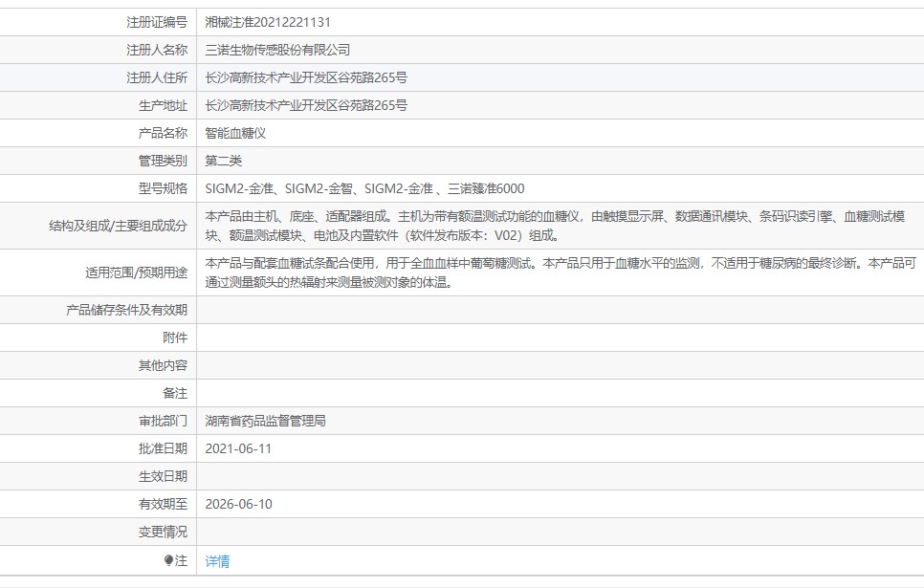Click the lightbulb icon beside 注
This screenshot has width=924, height=588.
(168, 560)
